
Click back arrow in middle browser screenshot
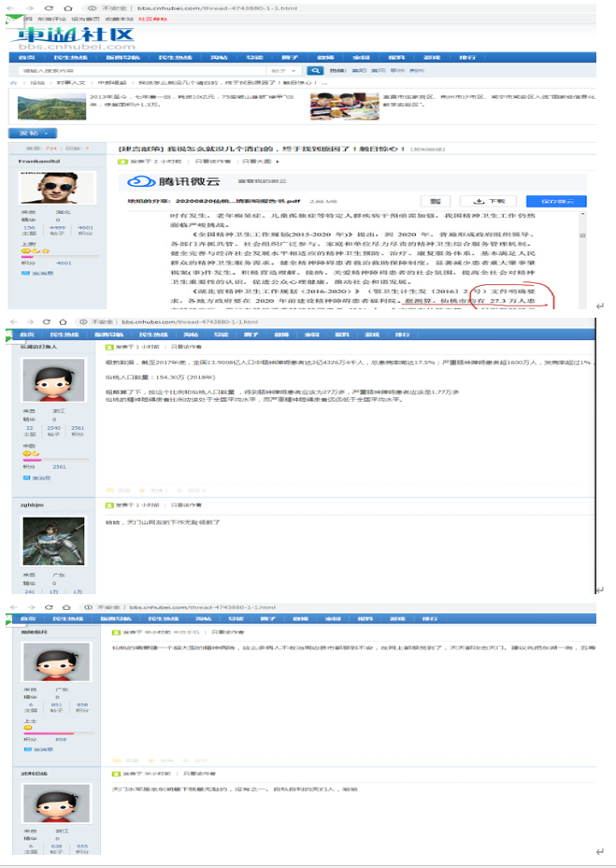click(13, 322)
